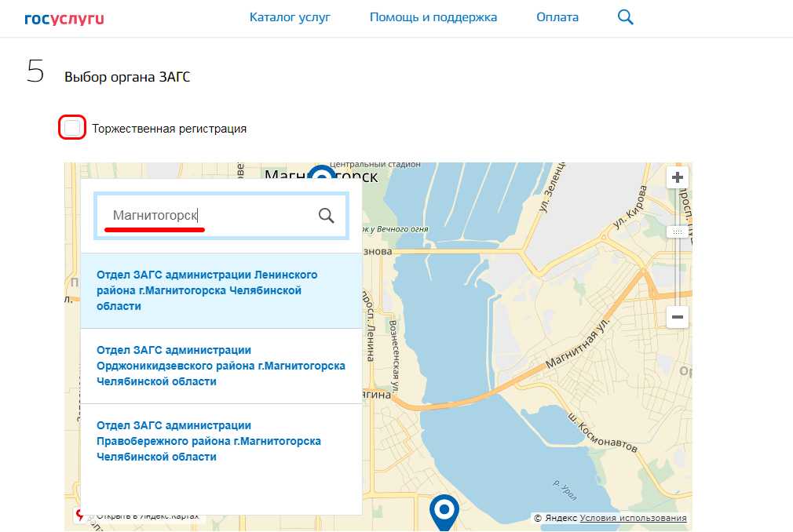Choose ЗАГС Правобережного района result

(x=208, y=441)
